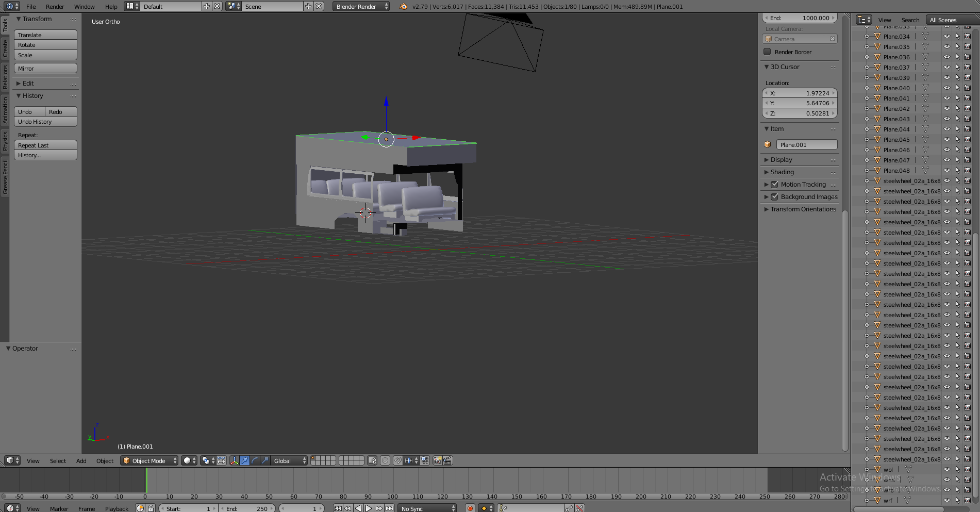980x512 pixels.
Task: Hide Plane.046 in the outliner
Action: (x=947, y=150)
